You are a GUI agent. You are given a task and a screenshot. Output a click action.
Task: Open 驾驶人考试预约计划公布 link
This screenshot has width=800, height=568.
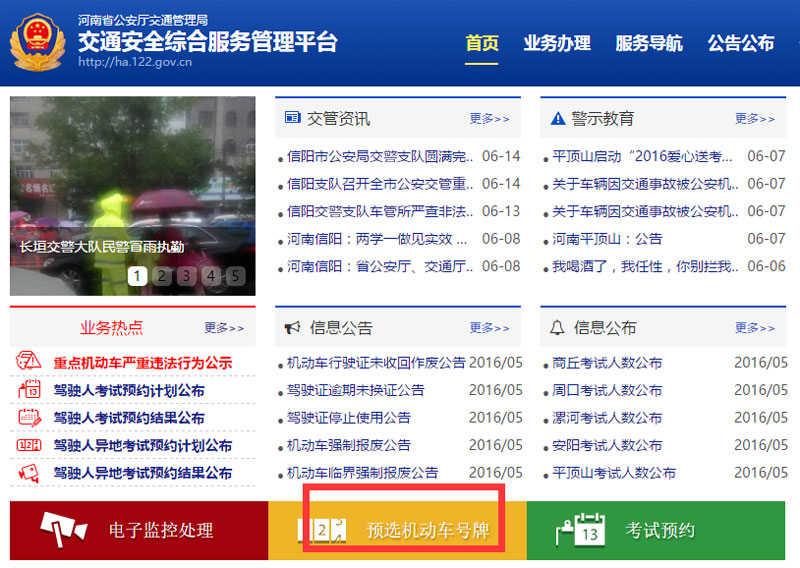tap(129, 390)
